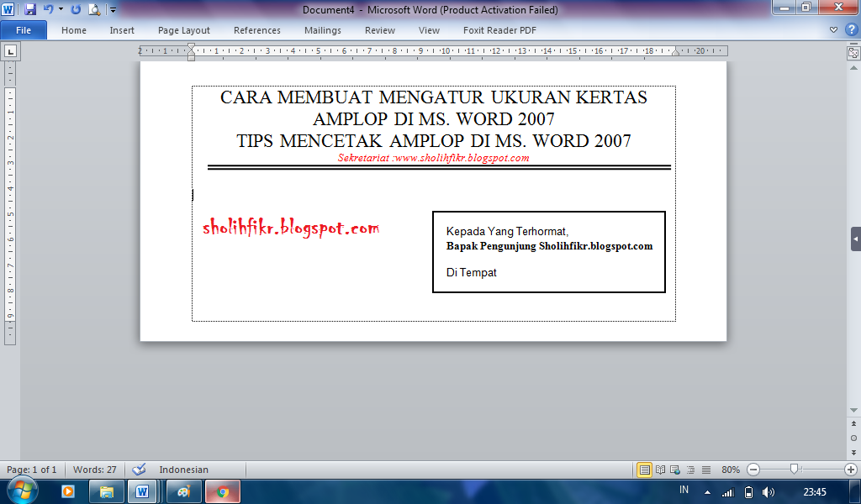Click the Di Tempat text in box

click(471, 272)
